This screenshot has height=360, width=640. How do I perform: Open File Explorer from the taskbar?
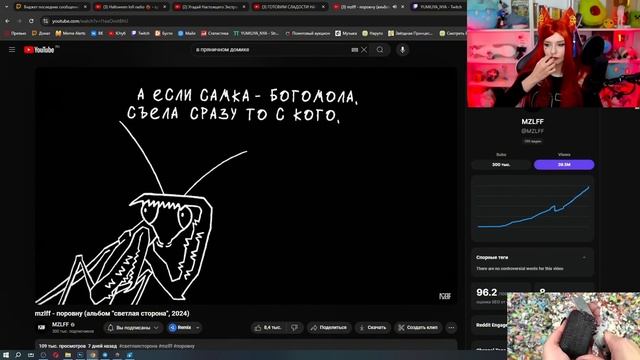click(x=68, y=355)
